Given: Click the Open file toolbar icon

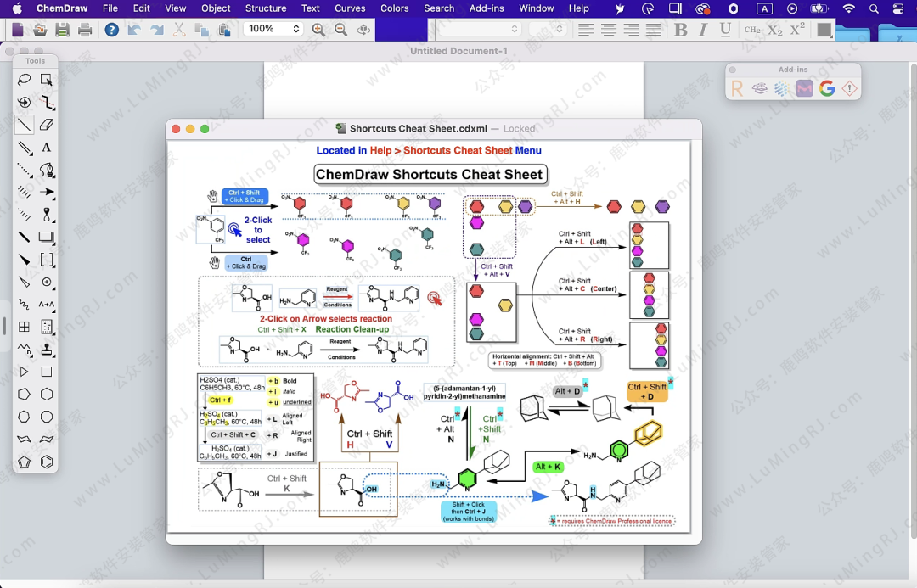Looking at the screenshot, I should click(x=40, y=29).
